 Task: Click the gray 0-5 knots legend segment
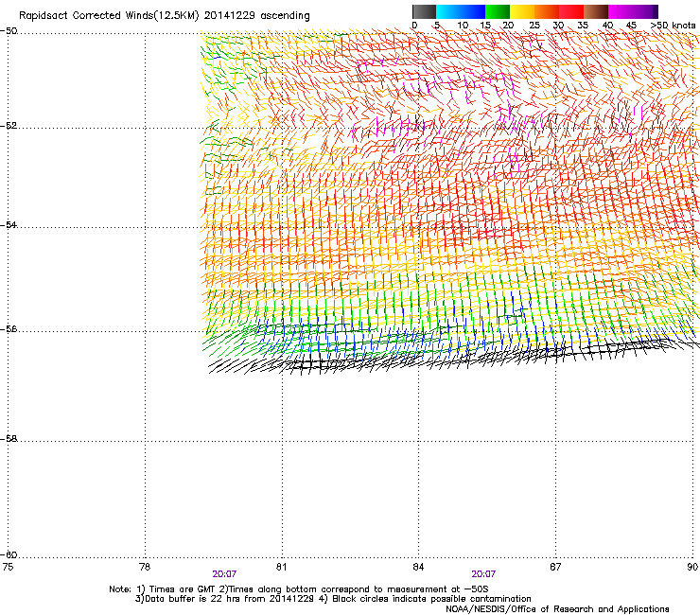pyautogui.click(x=424, y=11)
